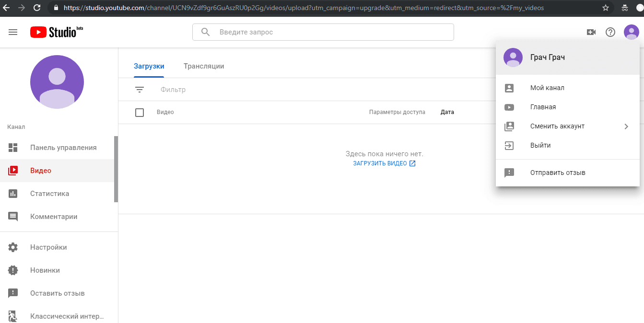Click the Параметры доступа column header
644x323 pixels.
point(397,112)
